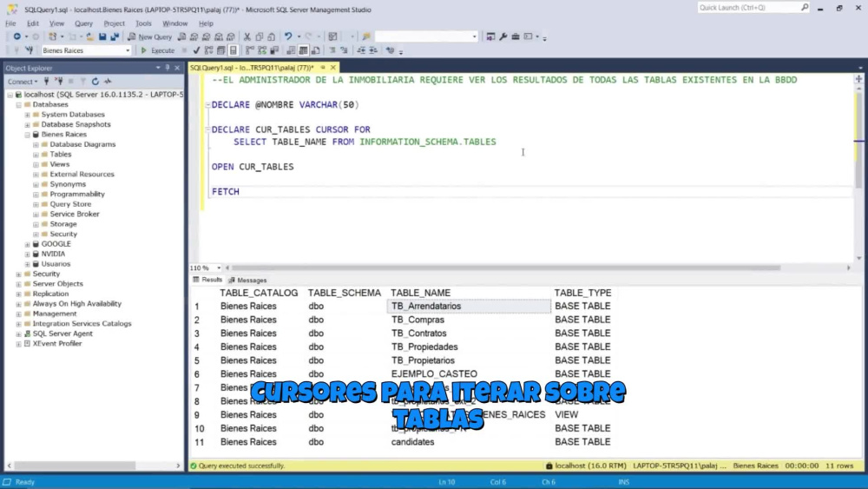
Task: Click the Properties wrench icon
Action: tap(503, 36)
